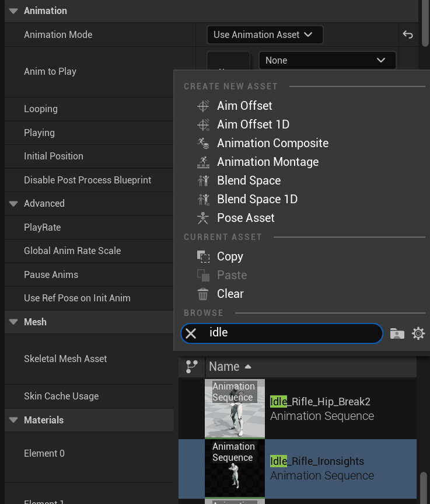430x504 pixels.
Task: Click the Details panel scrollbar at top
Action: [x=425, y=23]
